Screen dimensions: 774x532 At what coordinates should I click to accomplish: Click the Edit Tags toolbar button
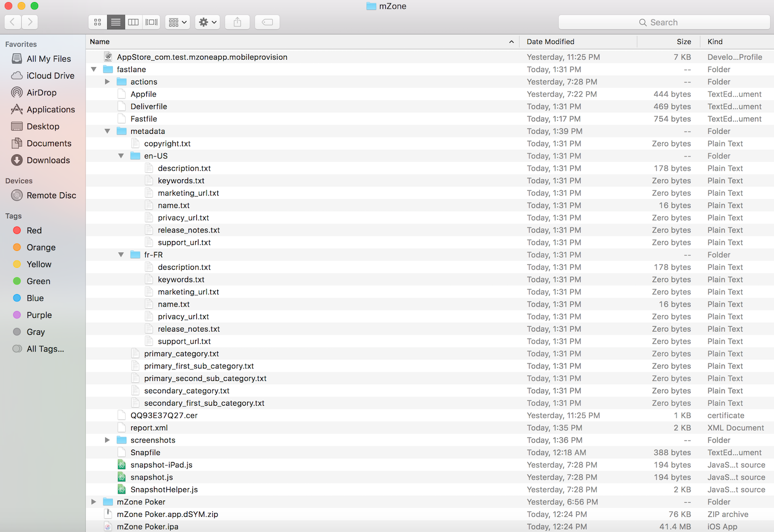(267, 22)
